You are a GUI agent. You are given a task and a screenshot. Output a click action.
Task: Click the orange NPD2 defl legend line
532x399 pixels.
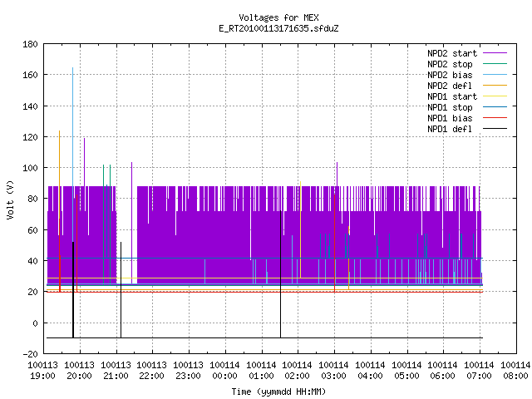click(495, 85)
